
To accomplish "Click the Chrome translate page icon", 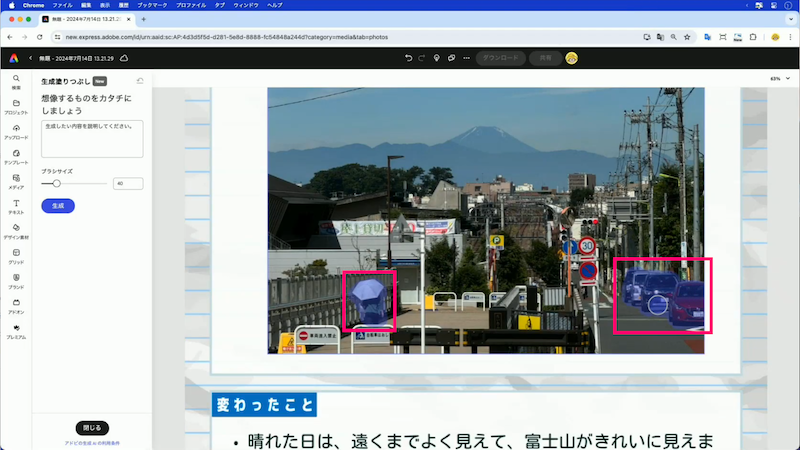I will [660, 37].
